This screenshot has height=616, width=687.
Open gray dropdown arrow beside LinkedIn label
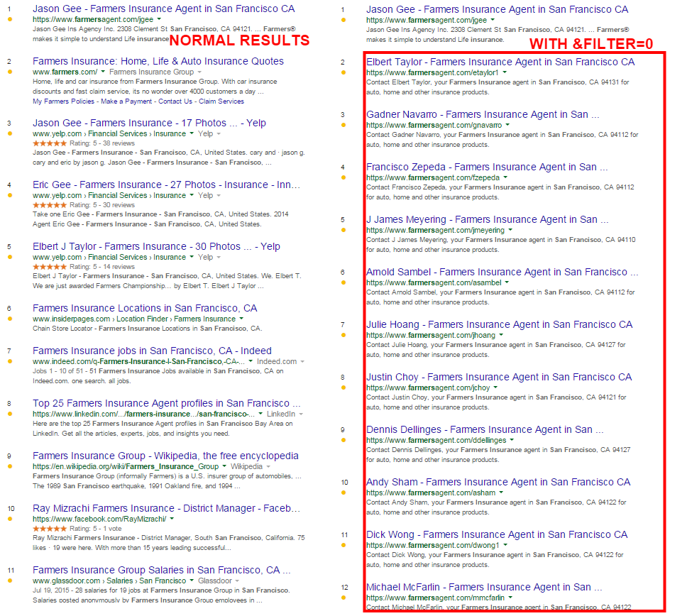click(302, 414)
